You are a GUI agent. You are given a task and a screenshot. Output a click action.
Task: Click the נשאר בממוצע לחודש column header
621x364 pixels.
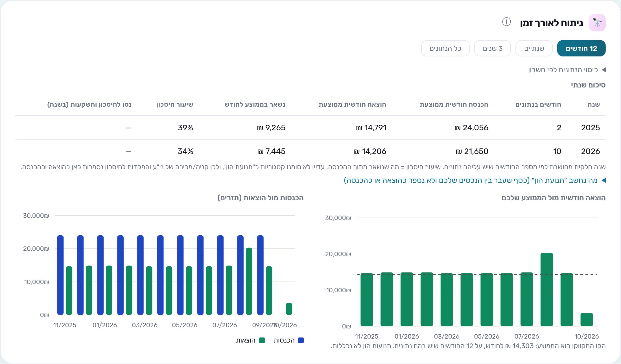pyautogui.click(x=255, y=104)
